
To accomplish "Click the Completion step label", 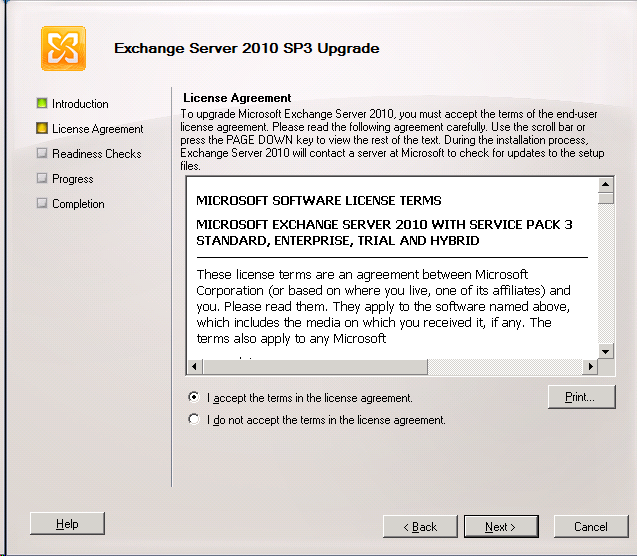I will coord(78,203).
